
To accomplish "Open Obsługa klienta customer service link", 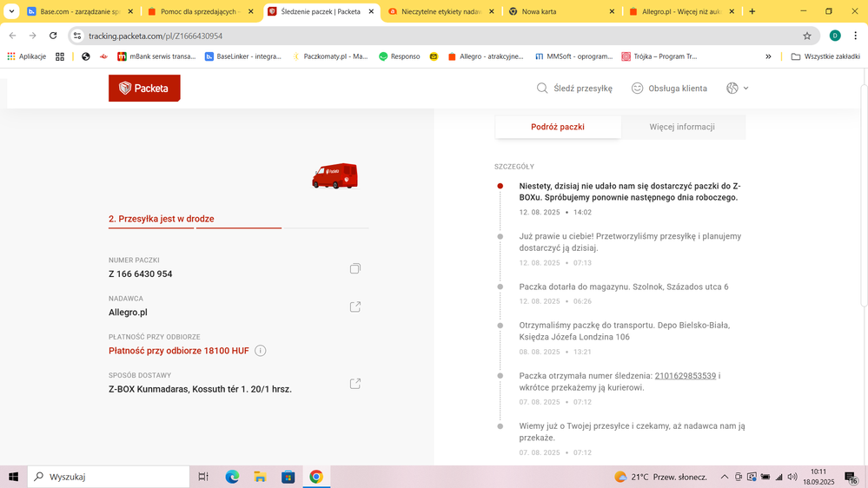I will pos(669,89).
